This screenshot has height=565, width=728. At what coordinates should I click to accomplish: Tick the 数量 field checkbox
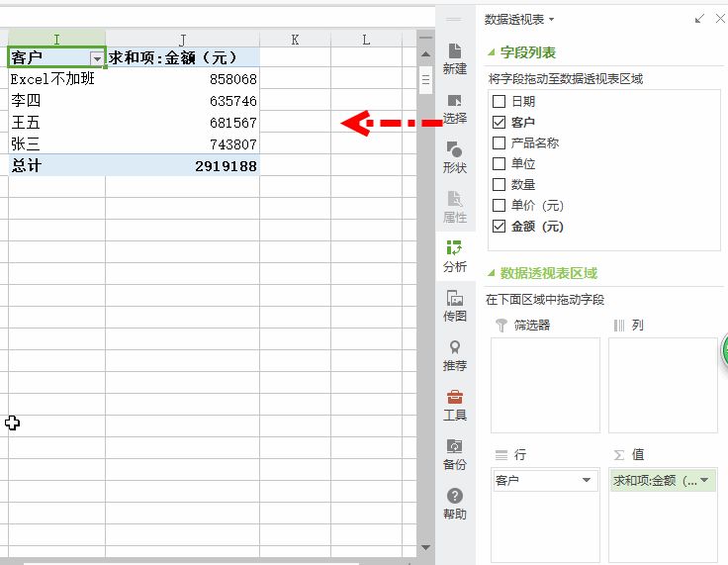[x=499, y=184]
